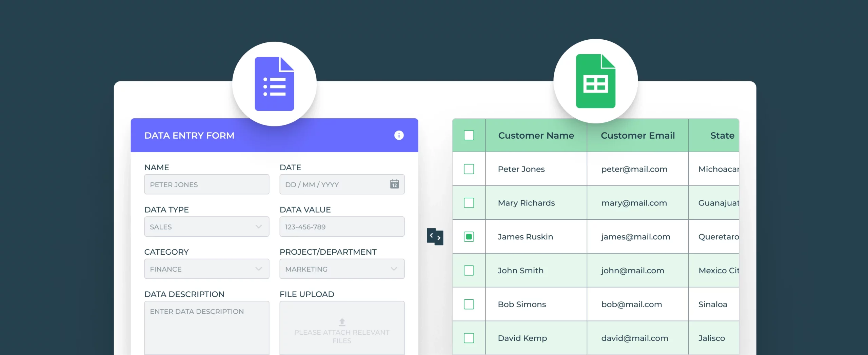Click the upload arrow icon in File Upload
Viewport: 868px width, 355px height.
(x=342, y=321)
